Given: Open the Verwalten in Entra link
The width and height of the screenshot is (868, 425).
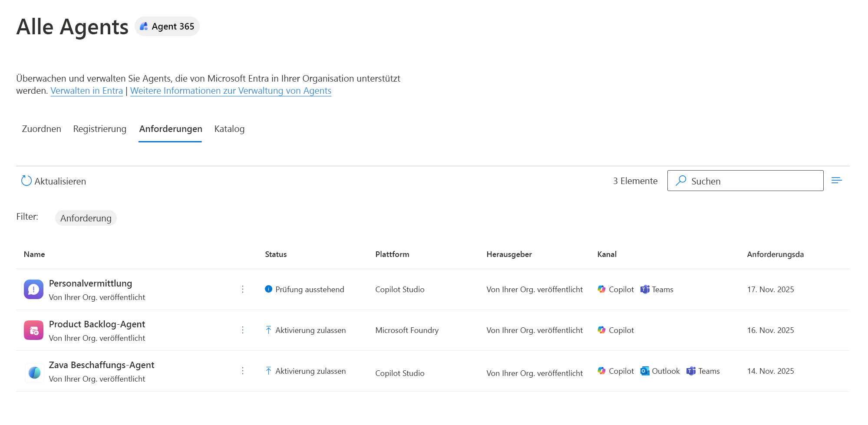Looking at the screenshot, I should tap(87, 91).
